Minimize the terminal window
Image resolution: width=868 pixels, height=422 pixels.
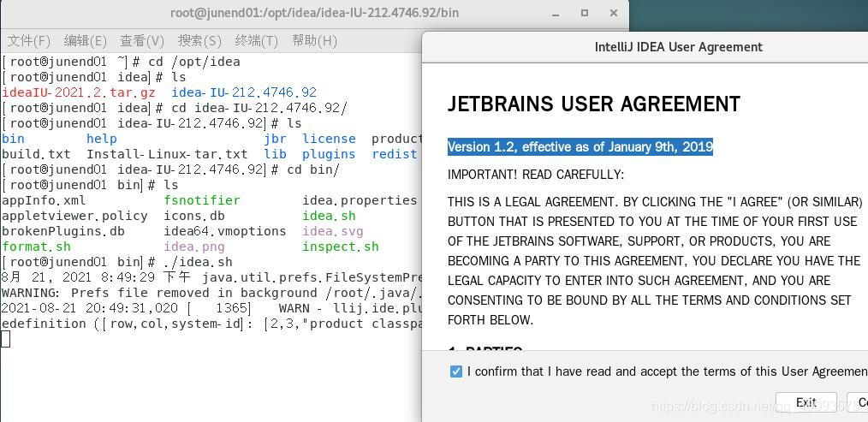coord(556,12)
